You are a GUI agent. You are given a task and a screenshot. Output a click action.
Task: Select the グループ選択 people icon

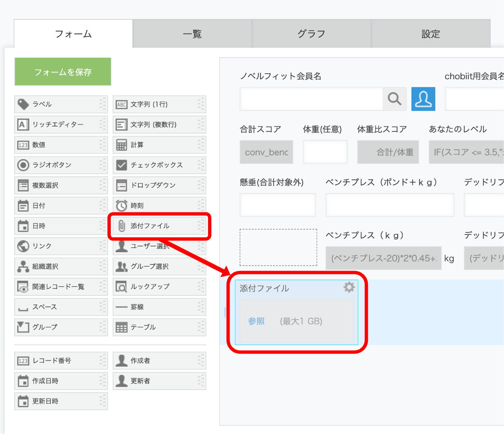click(121, 266)
